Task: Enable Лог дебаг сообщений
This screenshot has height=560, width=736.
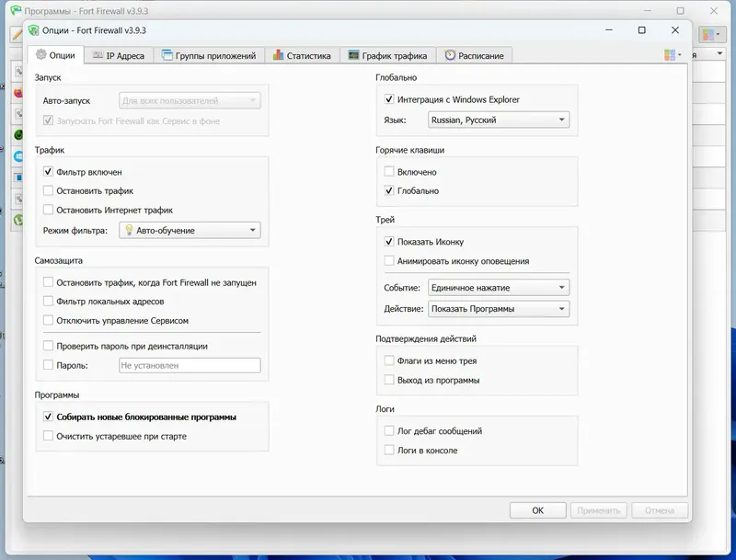Action: [x=388, y=430]
